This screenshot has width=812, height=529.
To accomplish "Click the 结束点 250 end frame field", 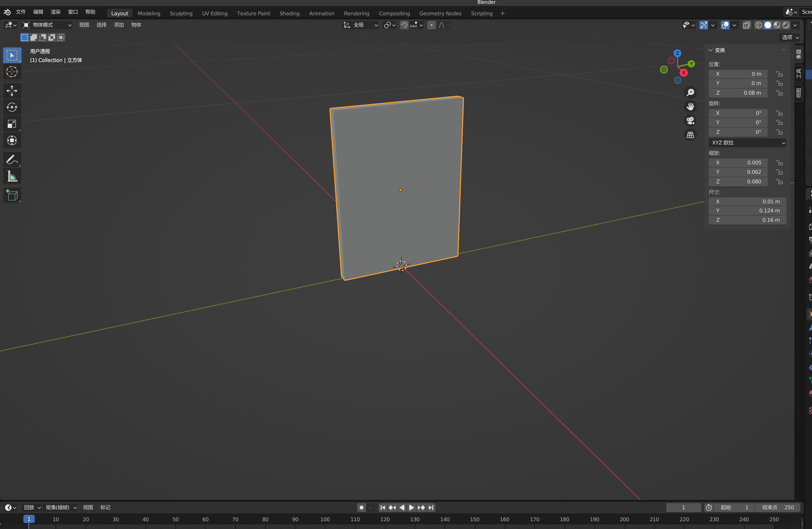I will point(778,507).
